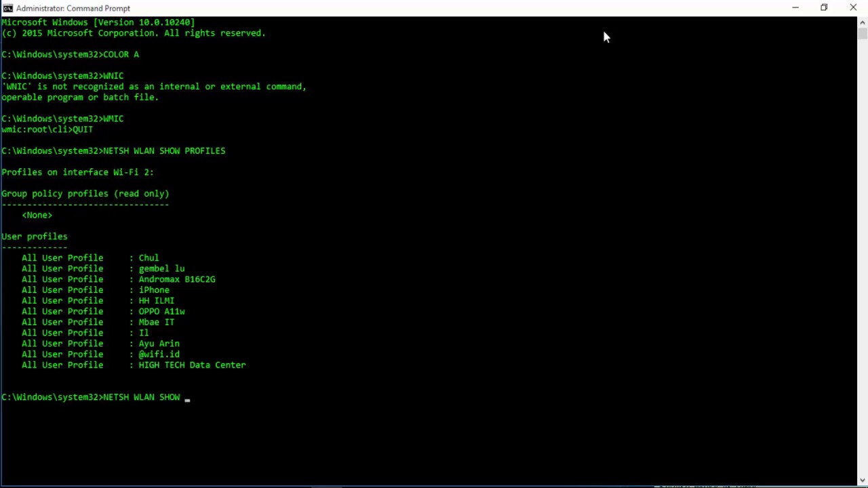This screenshot has width=868, height=488.
Task: Click the 'WMIC' command line
Action: 62,119
